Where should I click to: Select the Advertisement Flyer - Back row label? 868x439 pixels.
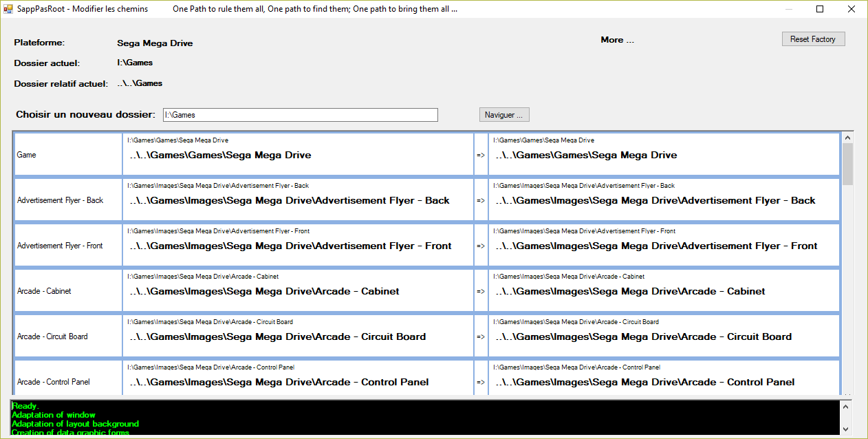pos(60,200)
